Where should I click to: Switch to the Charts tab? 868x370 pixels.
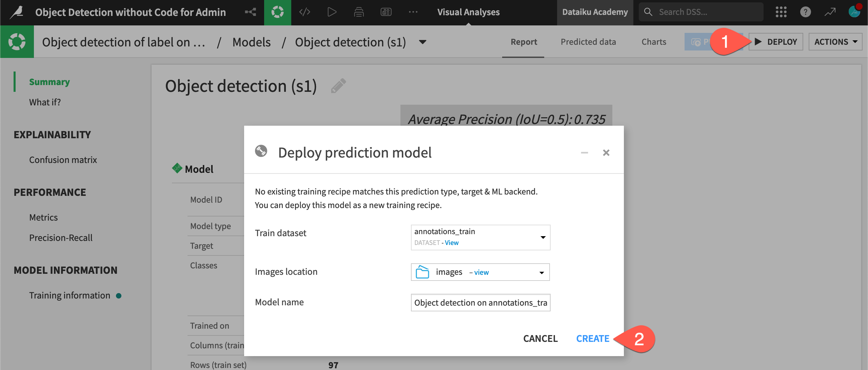pos(653,41)
